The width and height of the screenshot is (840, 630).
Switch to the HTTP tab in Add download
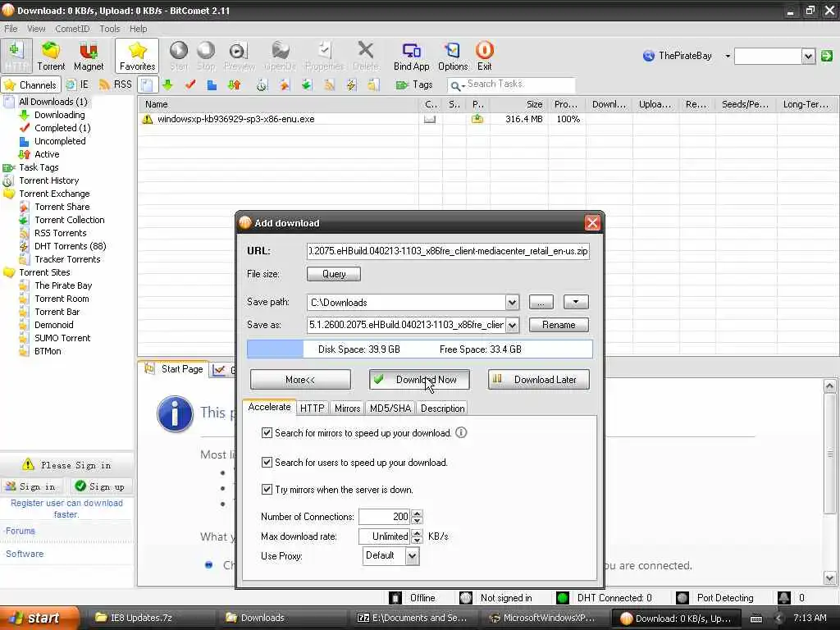(x=312, y=409)
